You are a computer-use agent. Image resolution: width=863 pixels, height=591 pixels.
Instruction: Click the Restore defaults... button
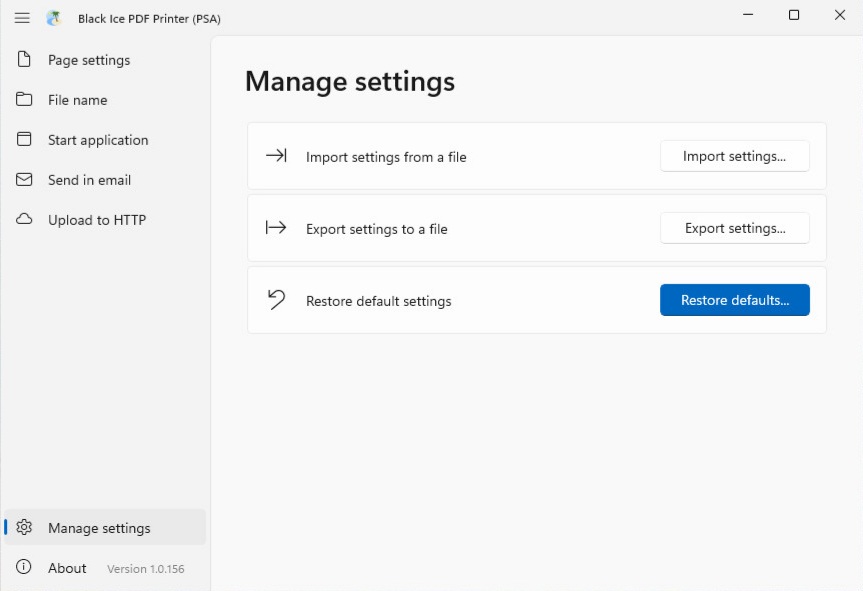click(x=735, y=300)
